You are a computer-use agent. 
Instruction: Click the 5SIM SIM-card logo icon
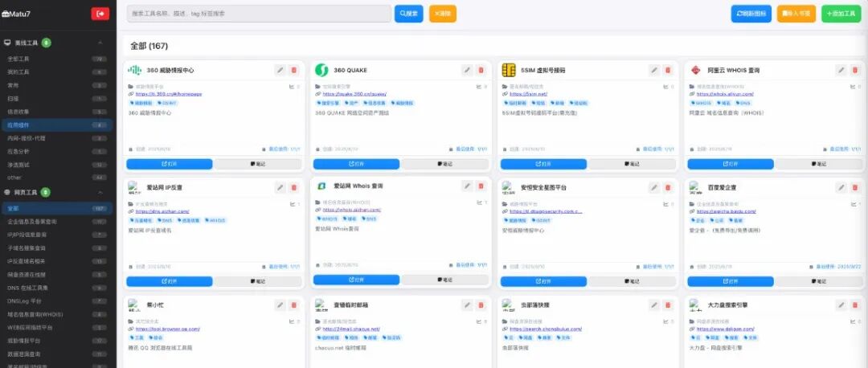(509, 70)
